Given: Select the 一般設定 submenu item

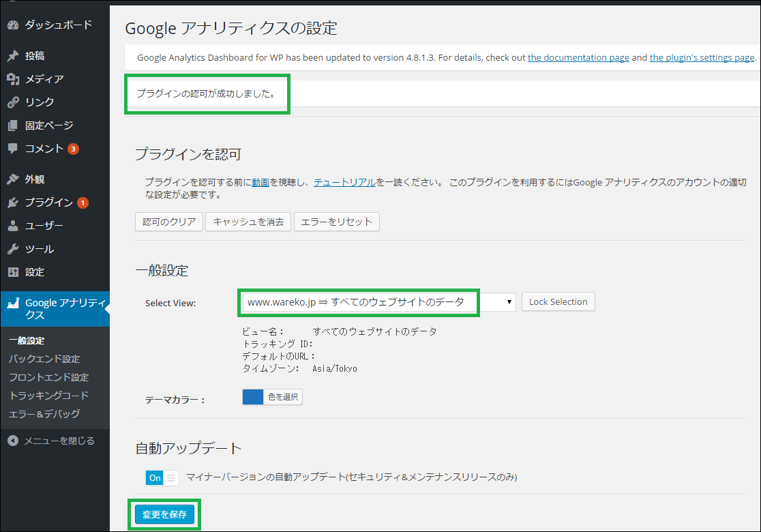Looking at the screenshot, I should pos(27,341).
